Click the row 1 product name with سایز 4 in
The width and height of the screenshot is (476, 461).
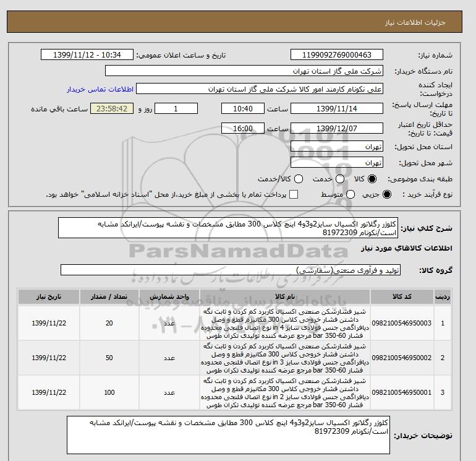pyautogui.click(x=285, y=324)
